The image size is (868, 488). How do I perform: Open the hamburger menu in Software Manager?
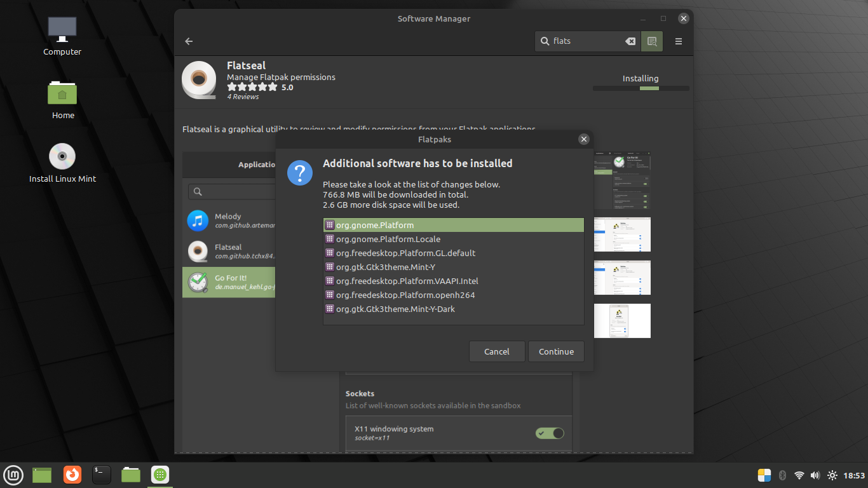[x=678, y=41]
